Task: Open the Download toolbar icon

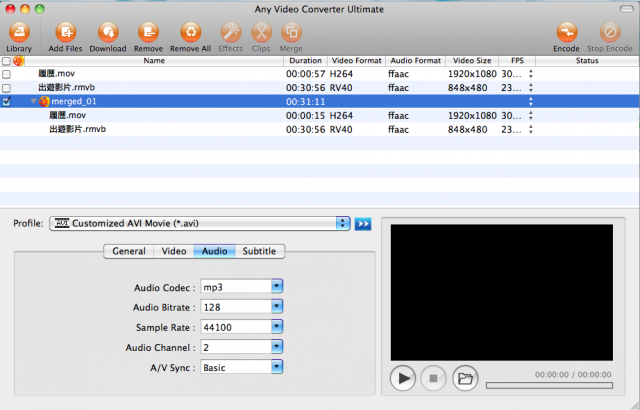Action: click(108, 32)
